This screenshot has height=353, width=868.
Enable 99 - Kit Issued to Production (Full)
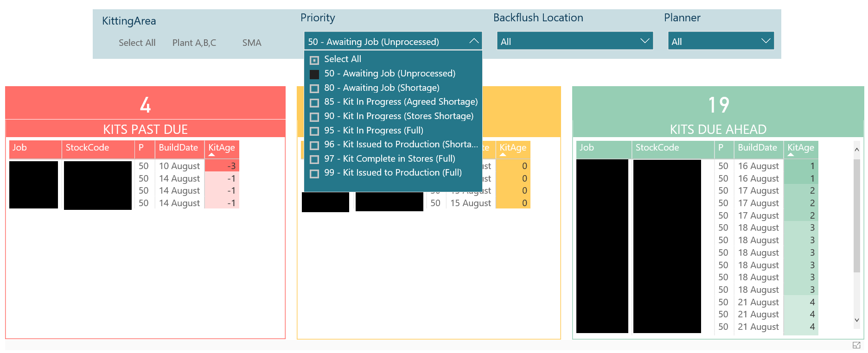click(x=314, y=173)
